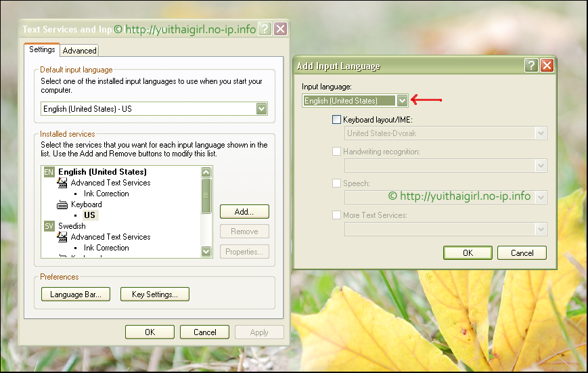Open the Speech dropdown
This screenshot has width=588, height=373.
(541, 198)
